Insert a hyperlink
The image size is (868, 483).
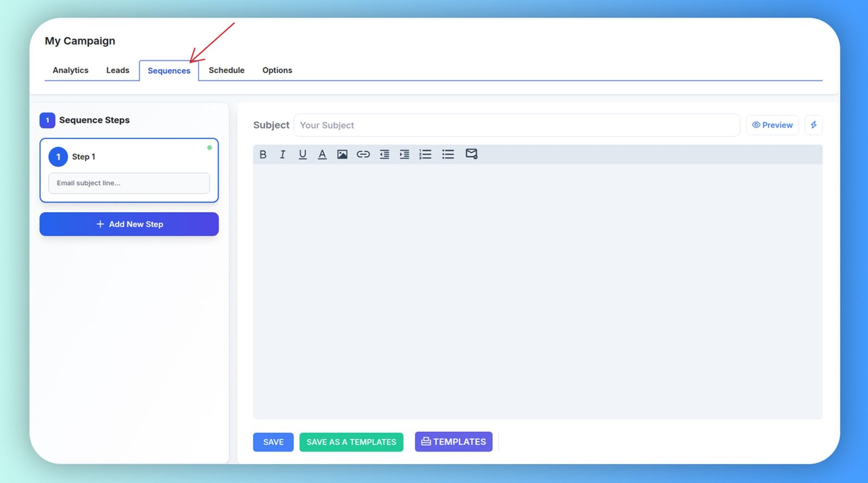click(363, 155)
